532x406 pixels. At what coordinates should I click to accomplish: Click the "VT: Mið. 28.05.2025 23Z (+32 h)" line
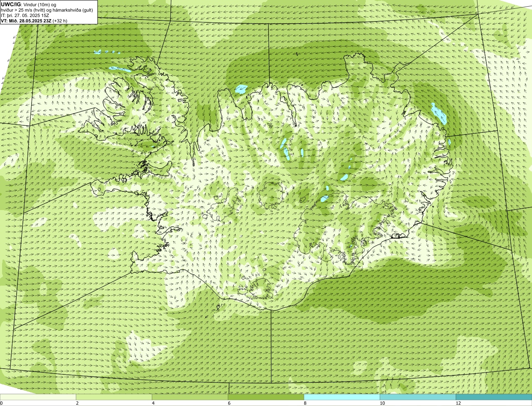point(34,21)
